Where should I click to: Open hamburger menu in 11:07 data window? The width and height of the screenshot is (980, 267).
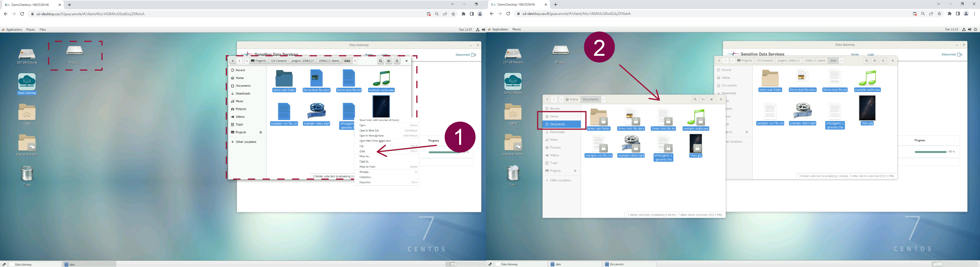[x=397, y=61]
